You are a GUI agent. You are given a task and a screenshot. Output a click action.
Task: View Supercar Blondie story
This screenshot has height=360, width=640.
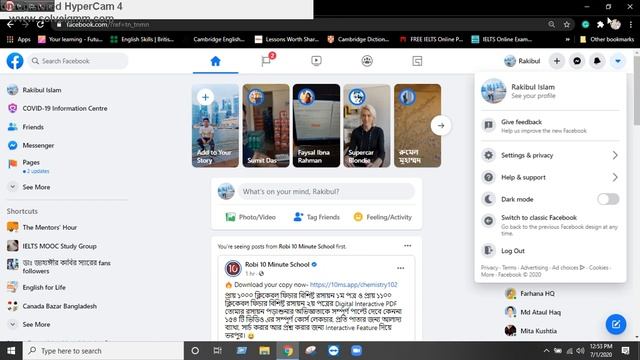click(x=367, y=126)
